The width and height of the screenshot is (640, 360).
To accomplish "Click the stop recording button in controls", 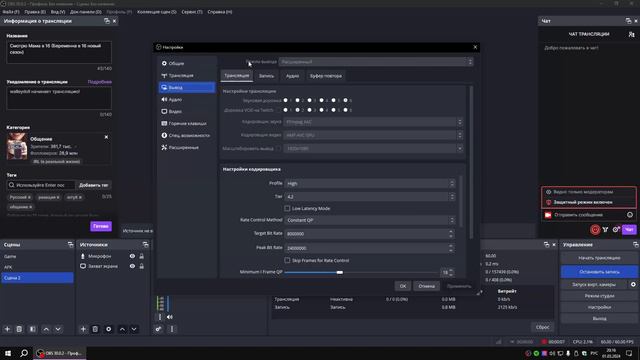I will point(599,272).
